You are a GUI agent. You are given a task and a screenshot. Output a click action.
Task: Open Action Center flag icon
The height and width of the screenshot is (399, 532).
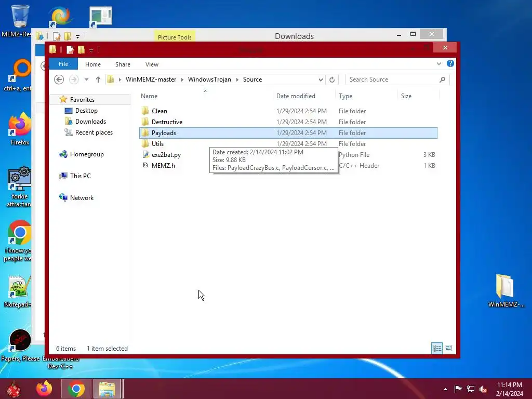coord(458,389)
